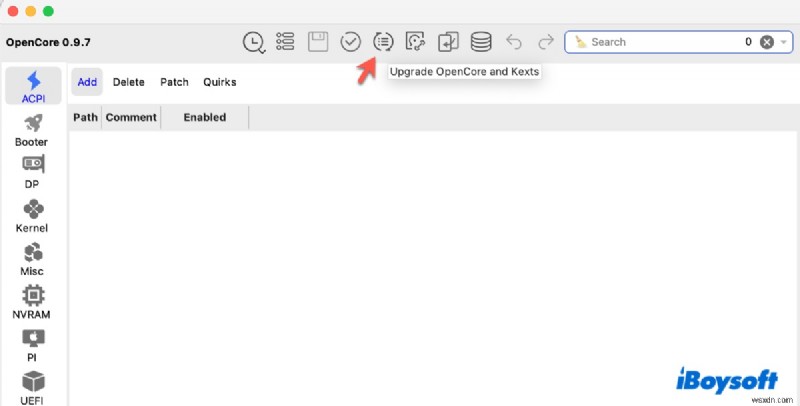Open the UEFI cube section
The width and height of the screenshot is (800, 406).
coord(32,388)
